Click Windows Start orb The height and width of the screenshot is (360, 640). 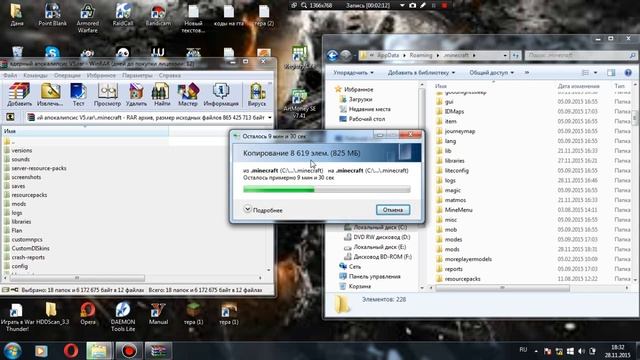click(x=13, y=351)
